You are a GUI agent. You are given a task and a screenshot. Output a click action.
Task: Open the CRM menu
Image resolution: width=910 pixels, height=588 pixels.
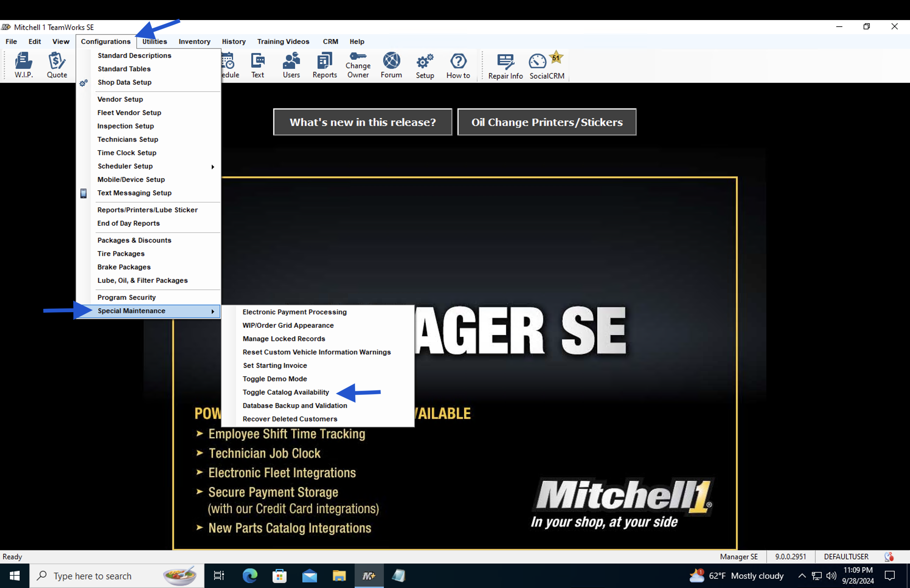tap(330, 41)
